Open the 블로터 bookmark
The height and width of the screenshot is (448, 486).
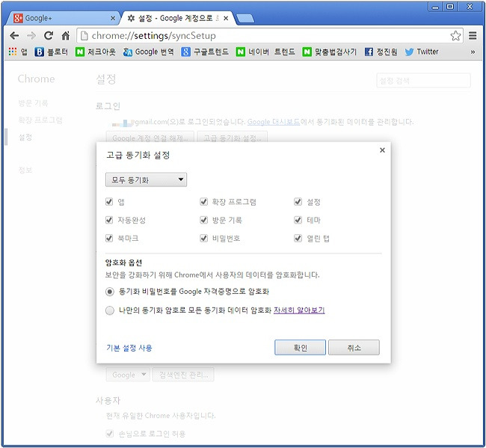(51, 52)
